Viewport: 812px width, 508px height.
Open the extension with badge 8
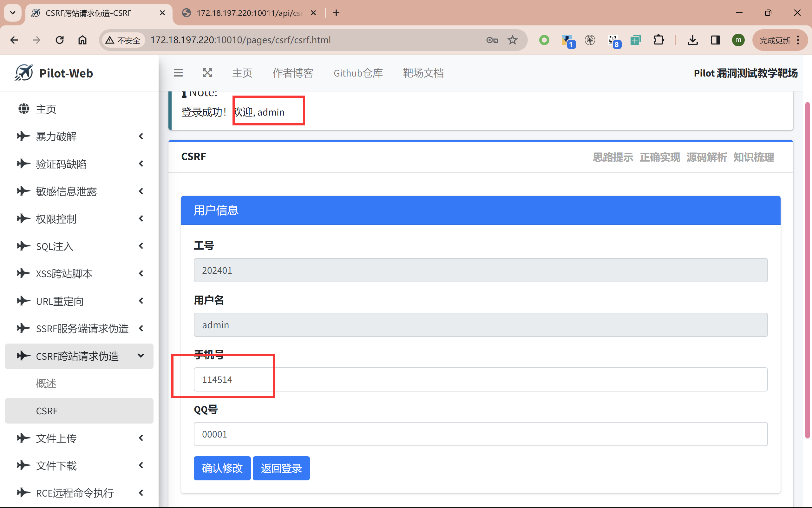(x=614, y=41)
